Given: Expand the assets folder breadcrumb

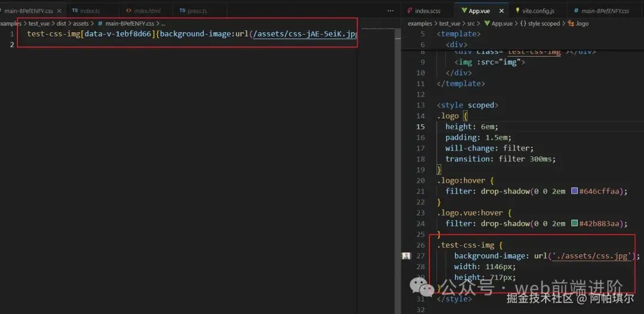Looking at the screenshot, I should (80, 23).
